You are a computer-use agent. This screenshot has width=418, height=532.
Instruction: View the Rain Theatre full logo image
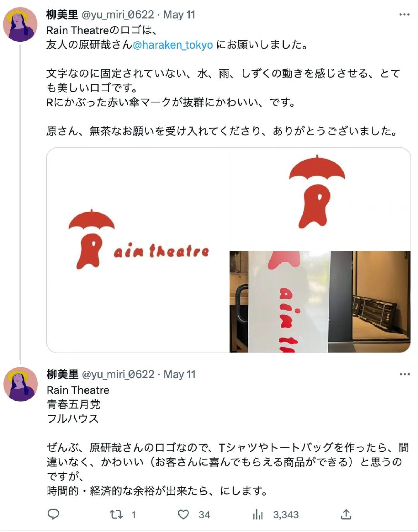[138, 250]
